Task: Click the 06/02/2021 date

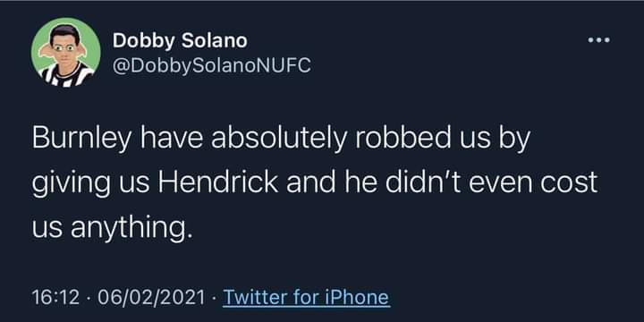Action: [x=151, y=297]
